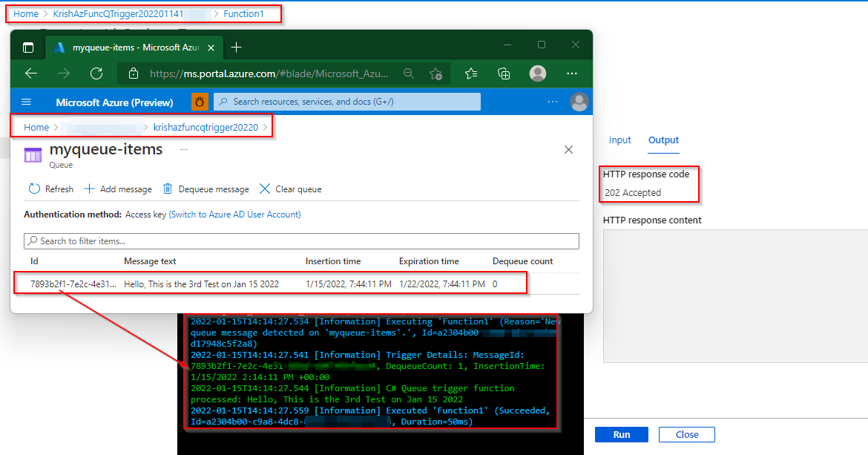The image size is (868, 455).
Task: Go back with the browser back arrow
Action: click(31, 73)
